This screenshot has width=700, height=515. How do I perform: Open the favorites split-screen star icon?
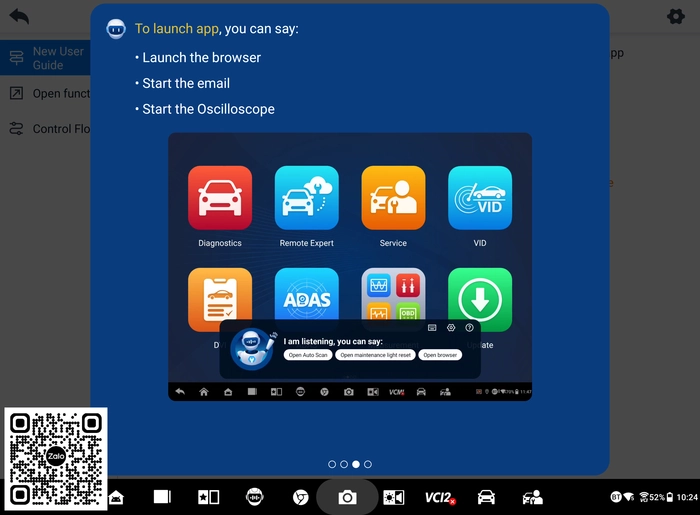[x=208, y=497]
